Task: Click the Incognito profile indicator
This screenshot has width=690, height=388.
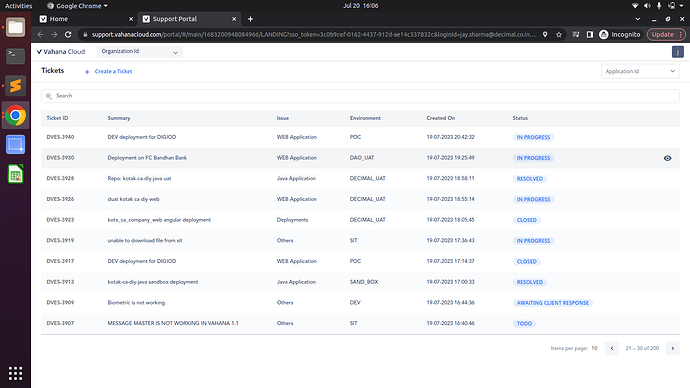Action: tap(620, 34)
